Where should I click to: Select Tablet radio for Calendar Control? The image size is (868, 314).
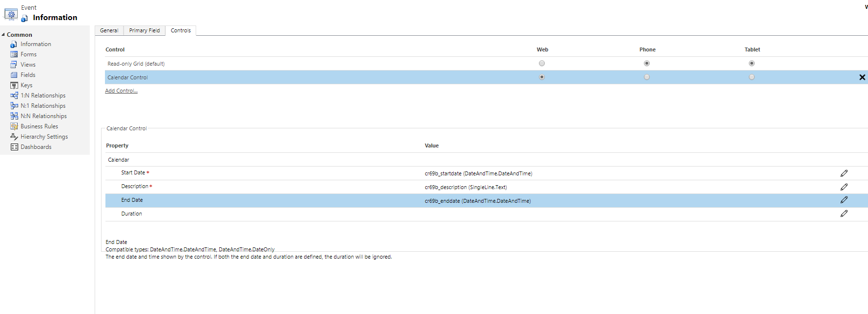pyautogui.click(x=751, y=77)
